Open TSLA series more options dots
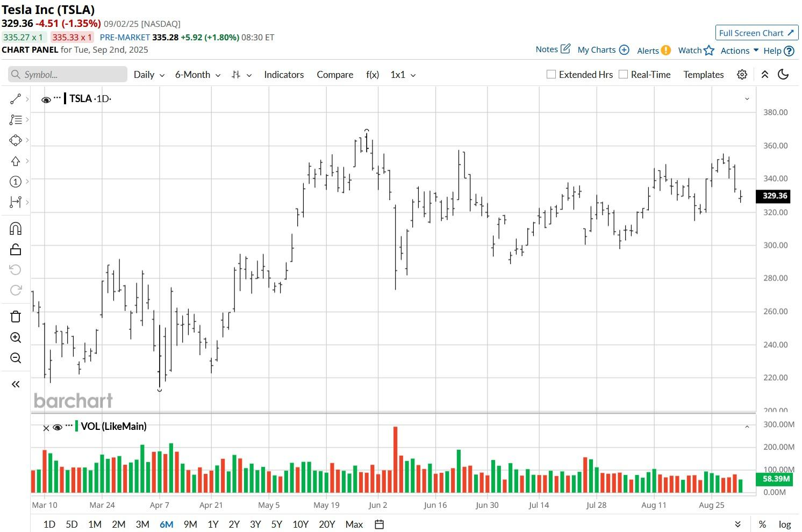The height and width of the screenshot is (532, 802). click(58, 98)
